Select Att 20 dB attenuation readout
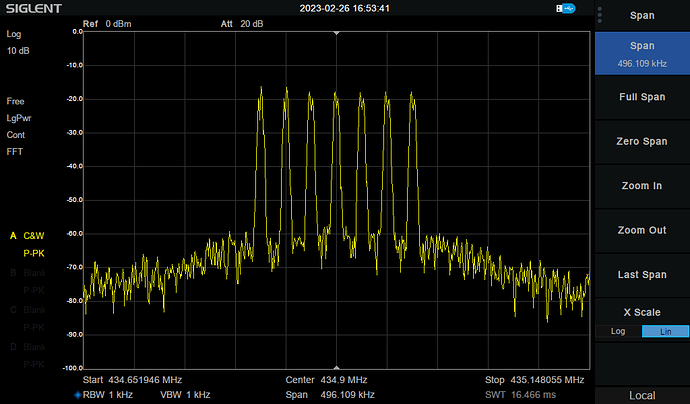690x404 pixels. click(x=242, y=24)
